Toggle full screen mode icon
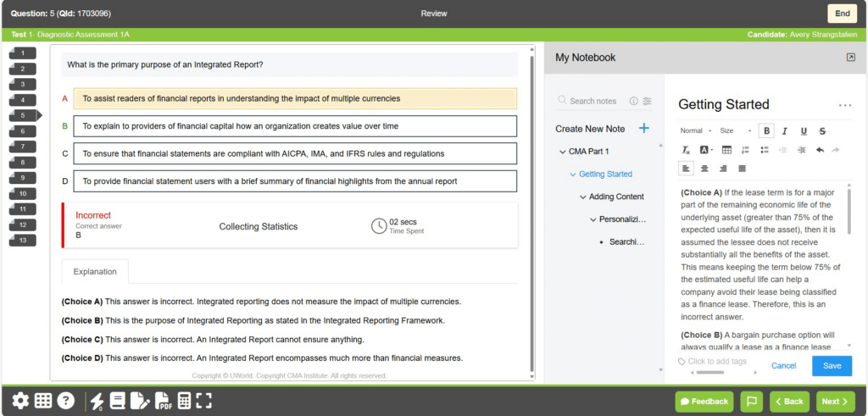This screenshot has height=416, width=868. [204, 401]
